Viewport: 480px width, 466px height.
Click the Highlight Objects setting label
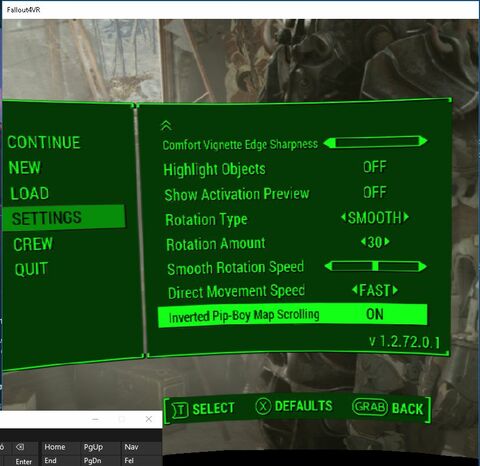click(x=214, y=169)
